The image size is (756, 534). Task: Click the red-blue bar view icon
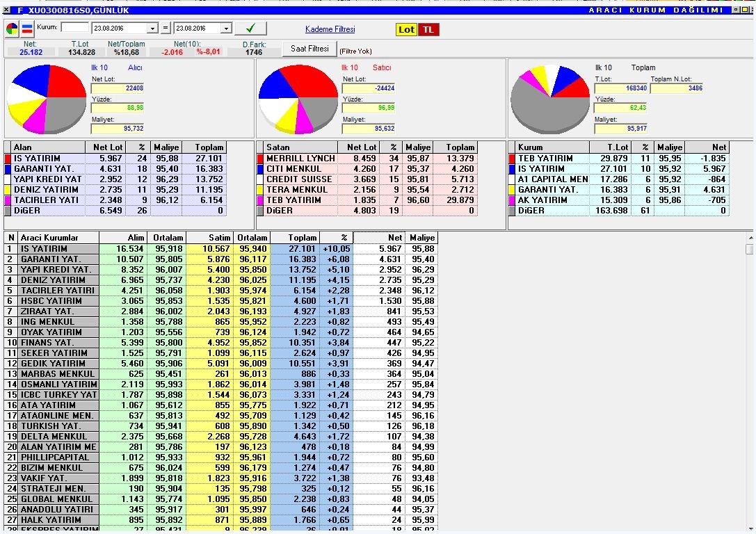28,29
